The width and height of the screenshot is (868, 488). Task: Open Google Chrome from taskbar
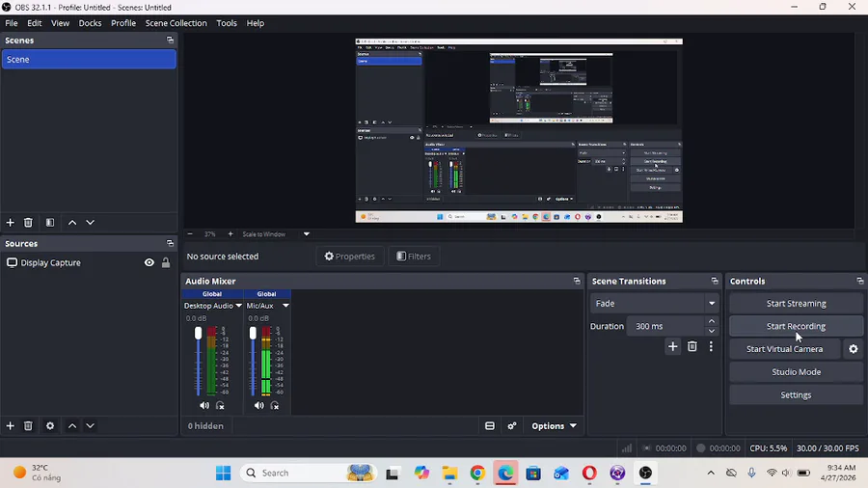click(477, 474)
